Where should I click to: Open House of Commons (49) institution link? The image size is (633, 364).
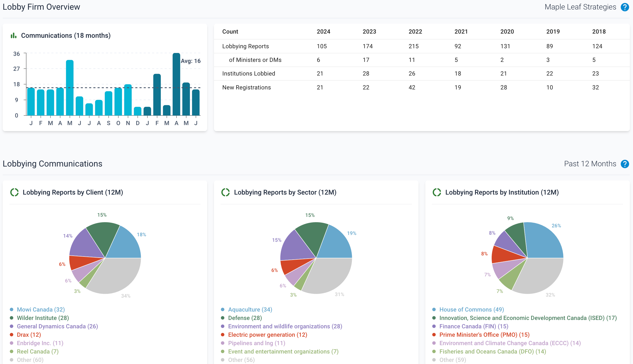point(471,309)
